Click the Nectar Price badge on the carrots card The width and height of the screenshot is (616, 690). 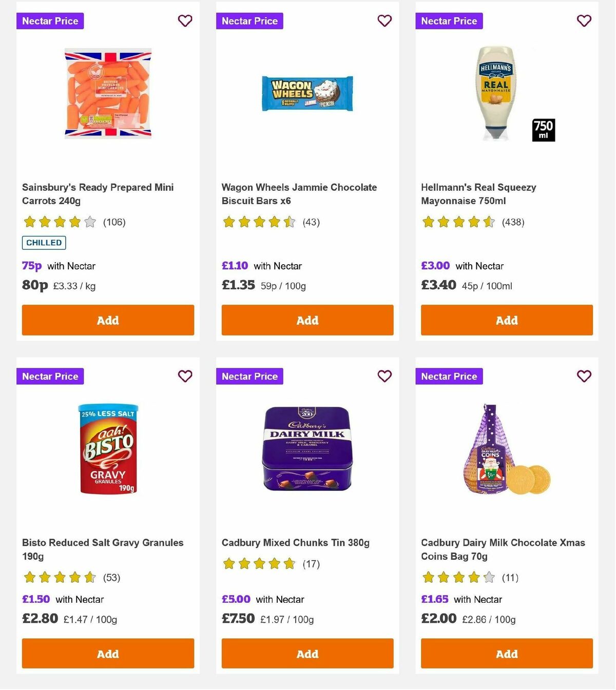50,21
